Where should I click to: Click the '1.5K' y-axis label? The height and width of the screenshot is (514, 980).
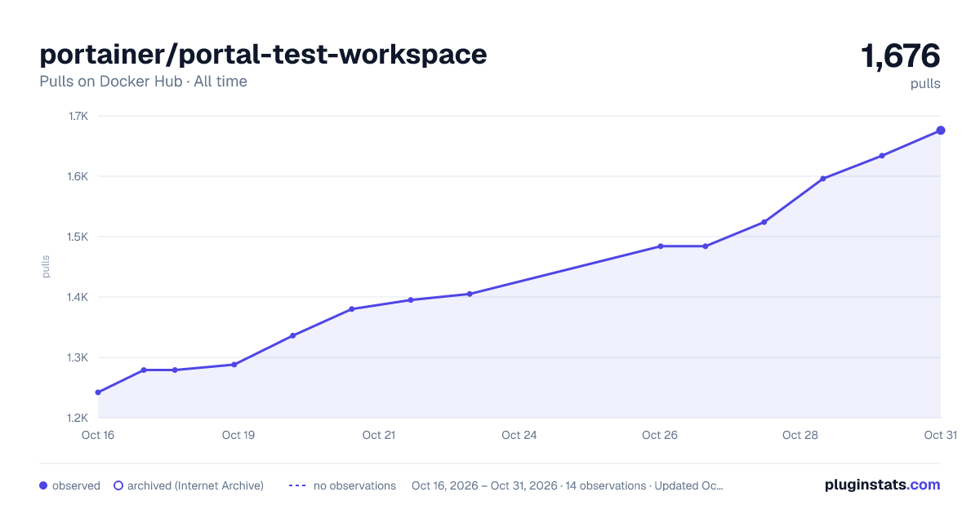click(x=78, y=237)
